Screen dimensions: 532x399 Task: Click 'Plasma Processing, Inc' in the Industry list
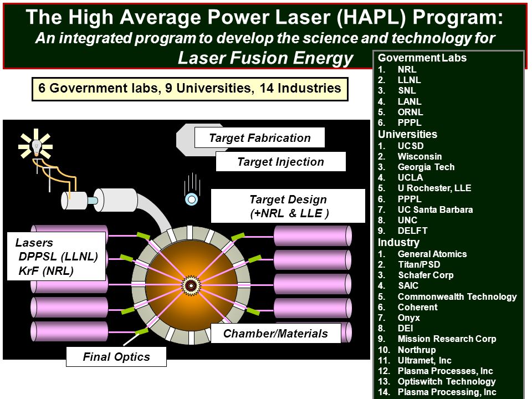point(447,392)
